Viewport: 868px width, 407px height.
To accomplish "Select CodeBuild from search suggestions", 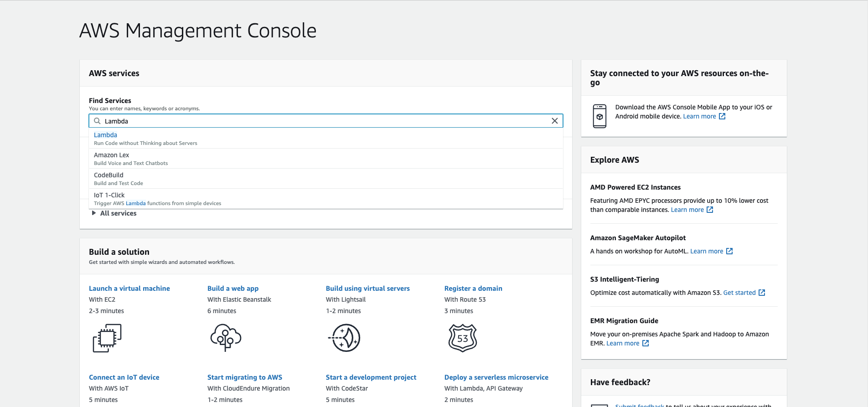I will (x=326, y=179).
